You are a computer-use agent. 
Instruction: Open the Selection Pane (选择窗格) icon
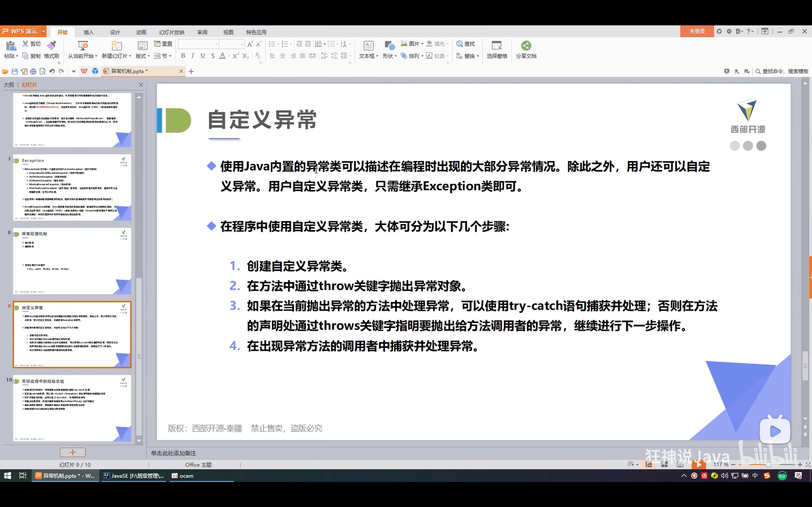pyautogui.click(x=497, y=46)
